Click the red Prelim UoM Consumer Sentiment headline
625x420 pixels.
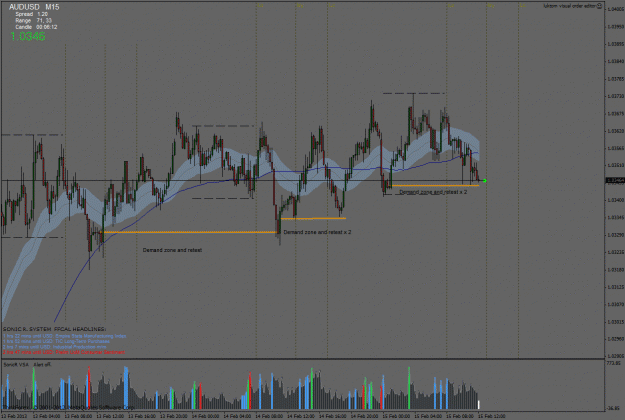pos(64,352)
